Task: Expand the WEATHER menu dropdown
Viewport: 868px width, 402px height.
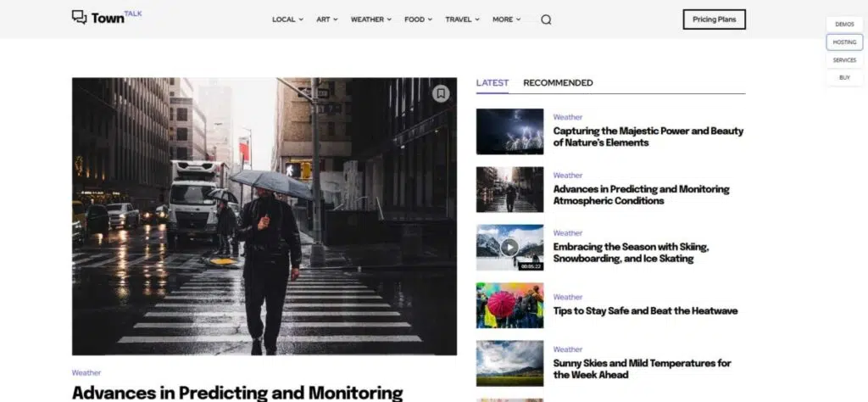Action: [371, 20]
